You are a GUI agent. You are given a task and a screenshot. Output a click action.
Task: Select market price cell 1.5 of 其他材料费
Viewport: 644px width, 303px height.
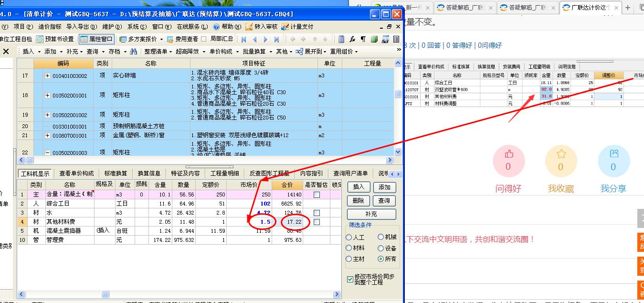click(255, 222)
